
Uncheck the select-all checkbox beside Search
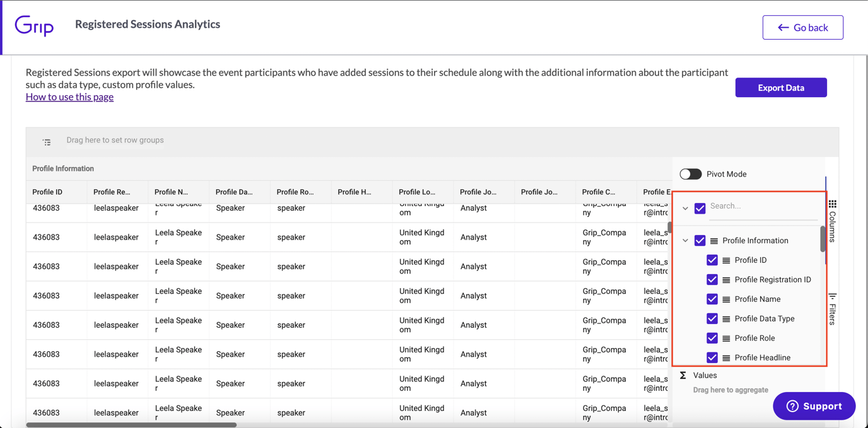coord(700,208)
